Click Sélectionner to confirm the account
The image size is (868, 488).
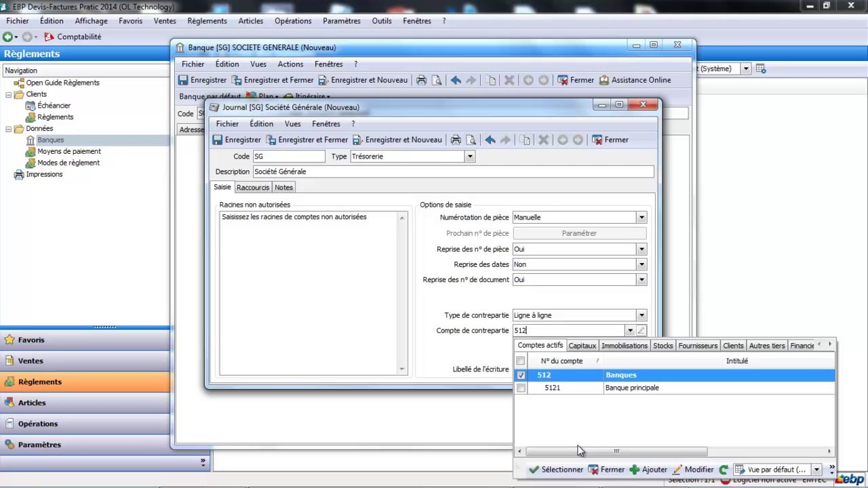click(555, 469)
